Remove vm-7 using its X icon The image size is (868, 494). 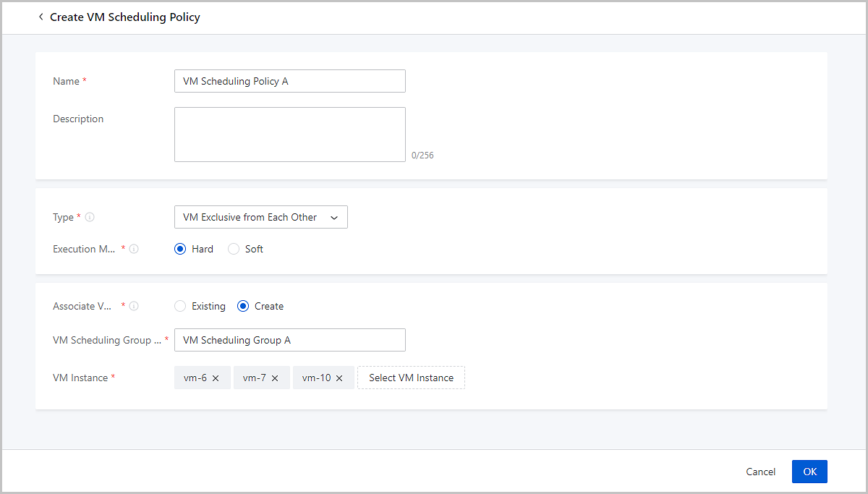tap(275, 378)
